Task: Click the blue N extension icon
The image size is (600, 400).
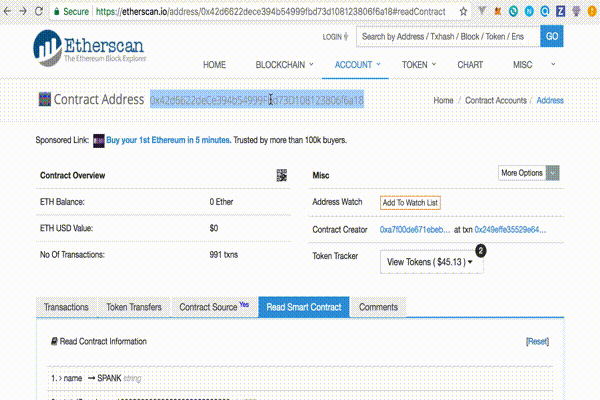Action: click(x=529, y=11)
